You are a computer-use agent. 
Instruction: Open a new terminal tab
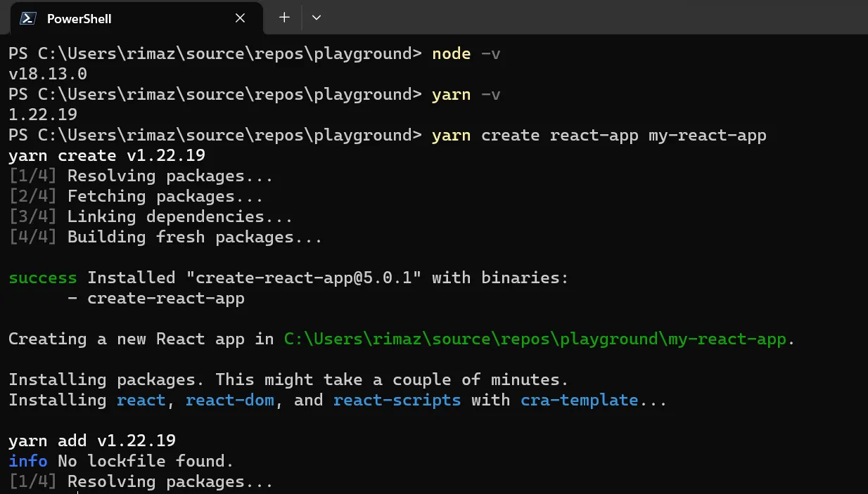[x=283, y=18]
